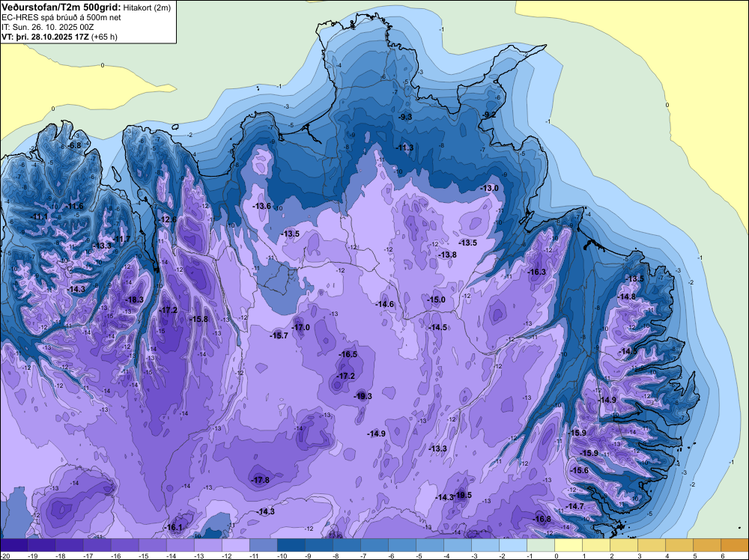
Task: Click the -20 label in the color scale
Action: click(x=4, y=556)
